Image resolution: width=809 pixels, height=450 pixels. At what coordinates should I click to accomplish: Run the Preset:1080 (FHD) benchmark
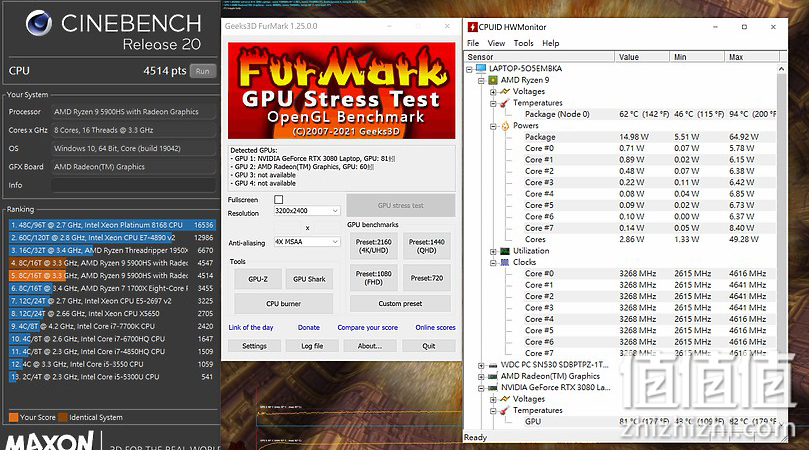pos(374,278)
